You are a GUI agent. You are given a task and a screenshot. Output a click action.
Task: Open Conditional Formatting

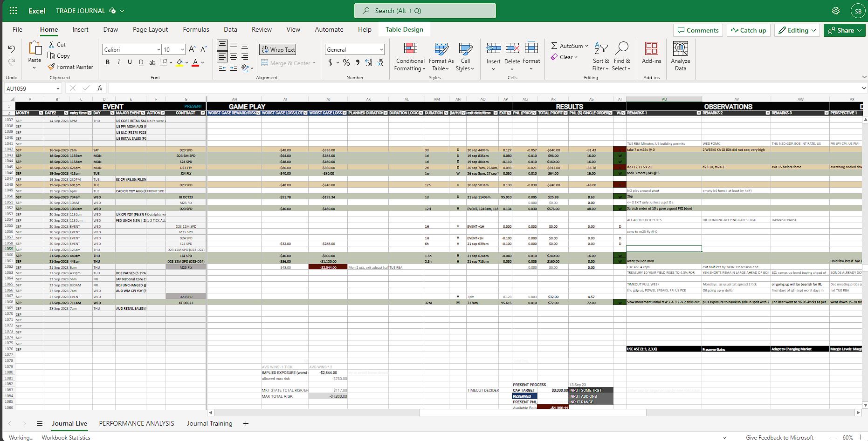coord(410,57)
